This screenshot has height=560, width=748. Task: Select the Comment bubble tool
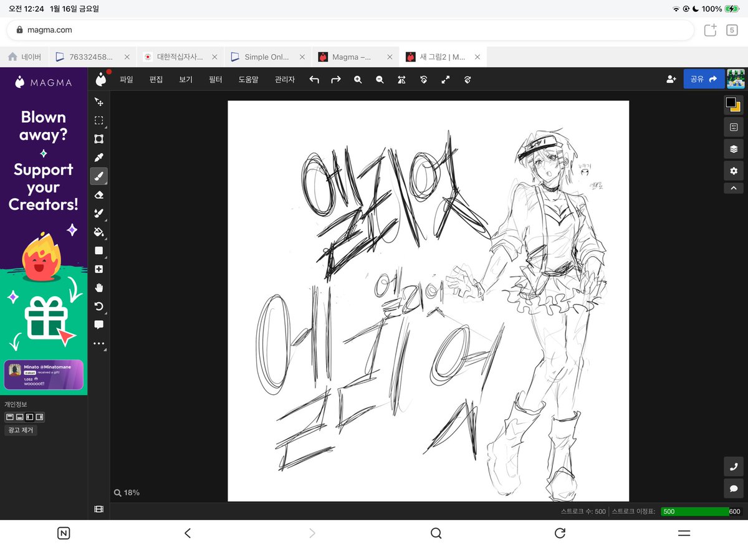(x=98, y=325)
